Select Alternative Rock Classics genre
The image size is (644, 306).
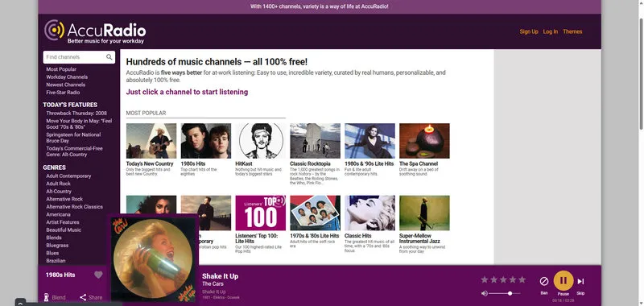[74, 207]
